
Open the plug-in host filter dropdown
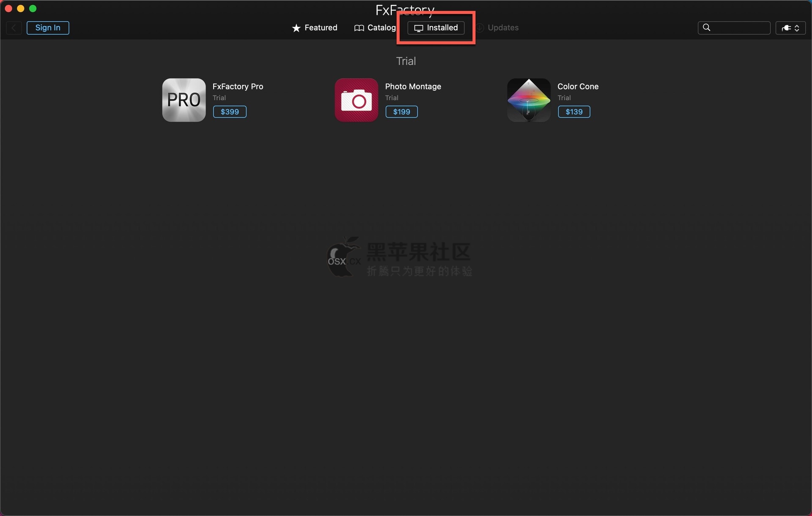(x=790, y=28)
